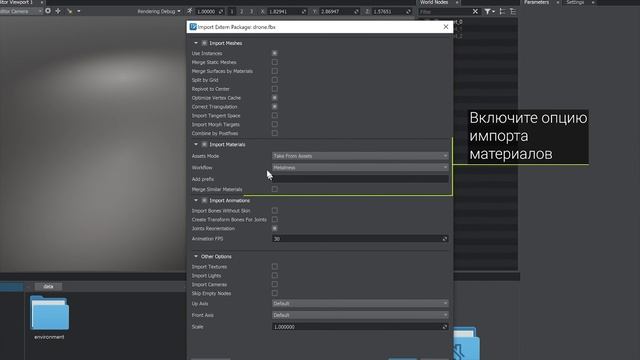The width and height of the screenshot is (640, 360).
Task: Enable Import Textures checkbox
Action: coord(275,267)
